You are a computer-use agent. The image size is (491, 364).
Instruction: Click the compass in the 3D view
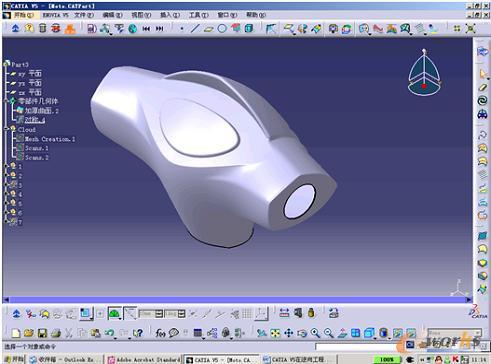[x=424, y=72]
